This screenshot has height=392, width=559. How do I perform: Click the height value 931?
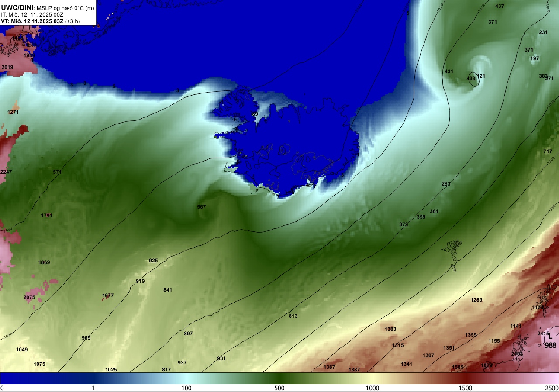[221, 358]
